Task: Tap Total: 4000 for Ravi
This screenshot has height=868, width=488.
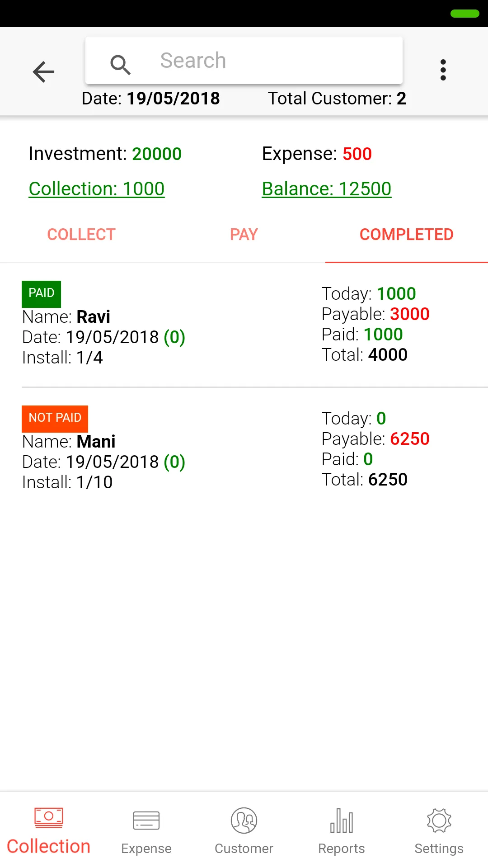Action: [365, 355]
